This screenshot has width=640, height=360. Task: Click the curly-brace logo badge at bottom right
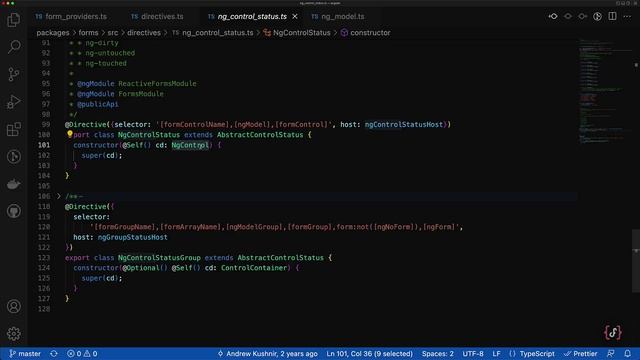613,332
